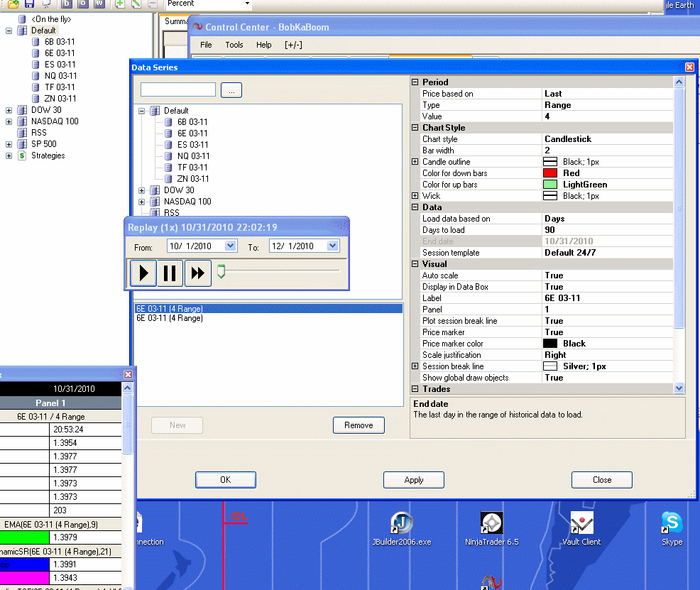This screenshot has height=590, width=700.
Task: Click OK in Data Series dialog
Action: click(x=226, y=480)
